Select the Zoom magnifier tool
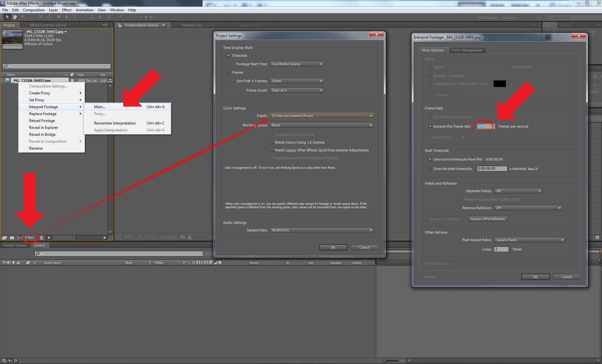This screenshot has height=364, width=602. [23, 17]
